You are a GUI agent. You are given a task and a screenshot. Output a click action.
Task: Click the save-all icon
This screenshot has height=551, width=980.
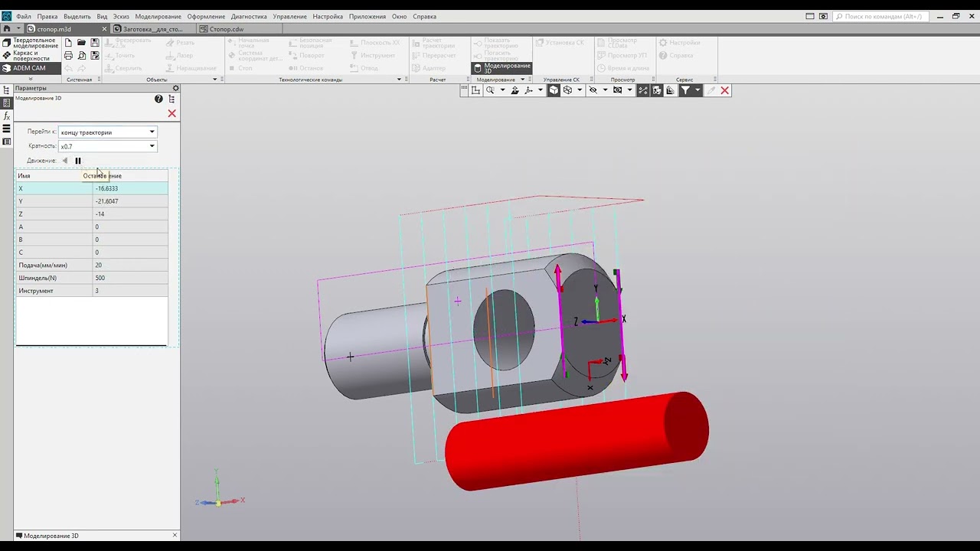pyautogui.click(x=95, y=56)
